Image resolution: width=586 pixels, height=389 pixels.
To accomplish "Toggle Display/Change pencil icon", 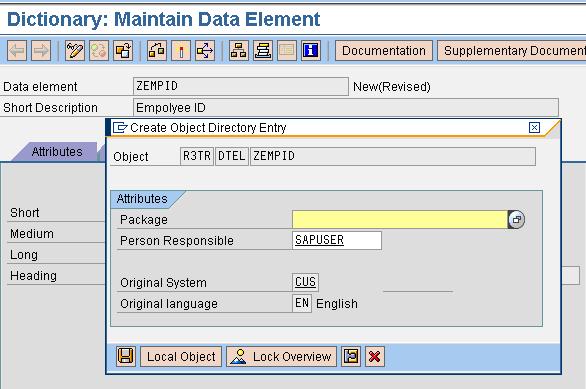I will pyautogui.click(x=74, y=50).
